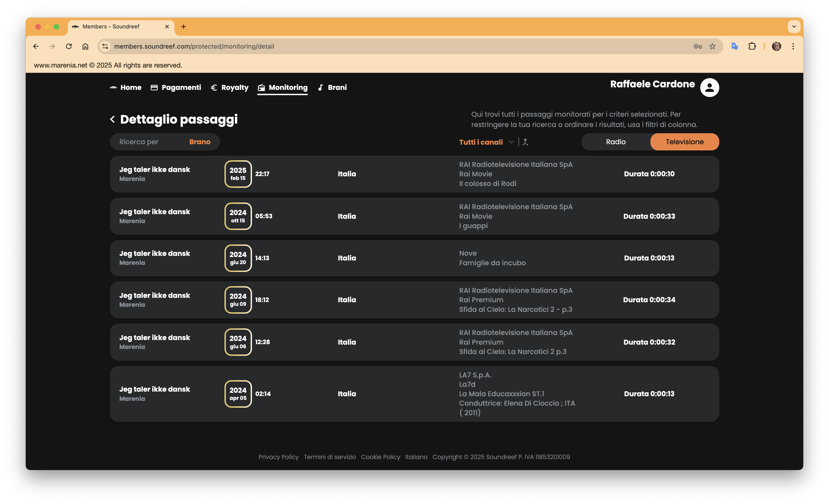Open the Pagamenti menu item
This screenshot has width=829, height=504.
pos(181,87)
